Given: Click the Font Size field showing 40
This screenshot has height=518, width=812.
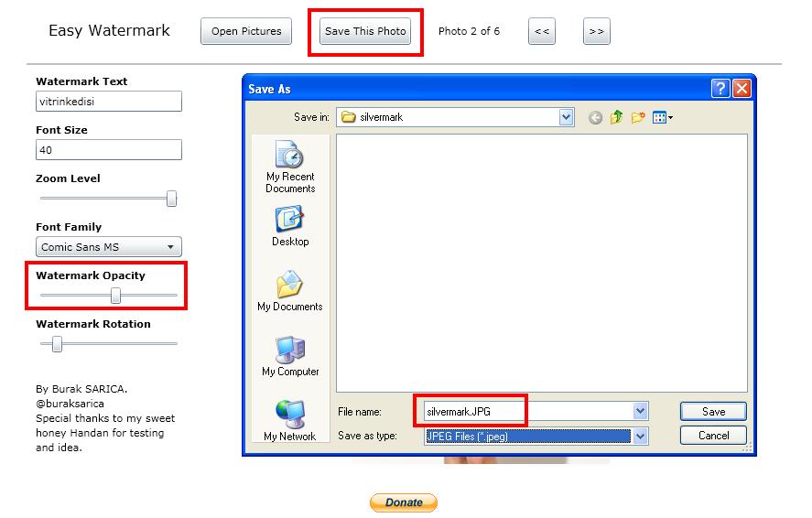Looking at the screenshot, I should [x=109, y=150].
